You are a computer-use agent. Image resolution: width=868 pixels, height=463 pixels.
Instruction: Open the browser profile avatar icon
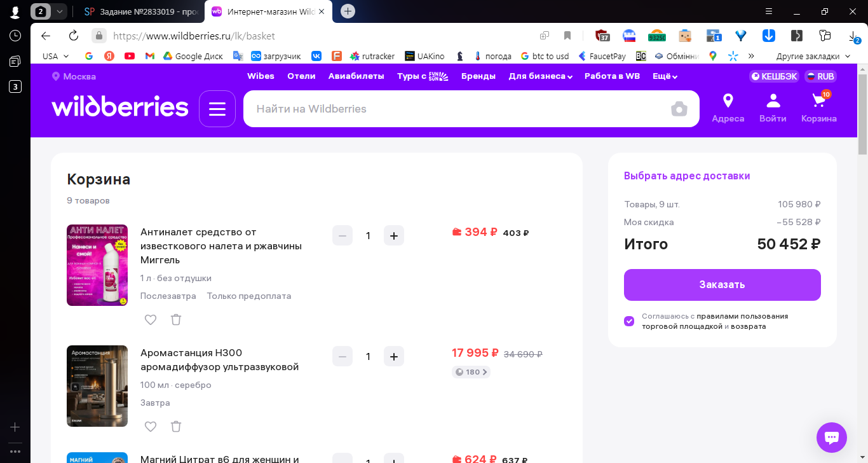pos(15,11)
